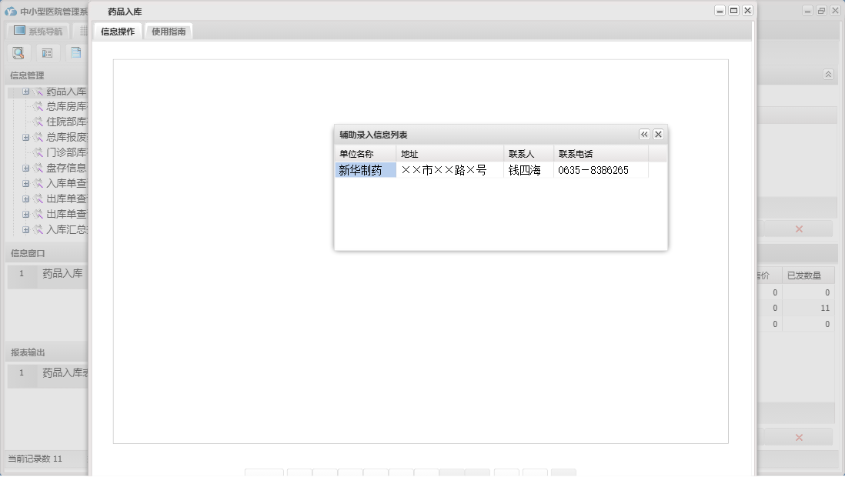
Task: Click the hospital system app logo icon
Action: 10,12
